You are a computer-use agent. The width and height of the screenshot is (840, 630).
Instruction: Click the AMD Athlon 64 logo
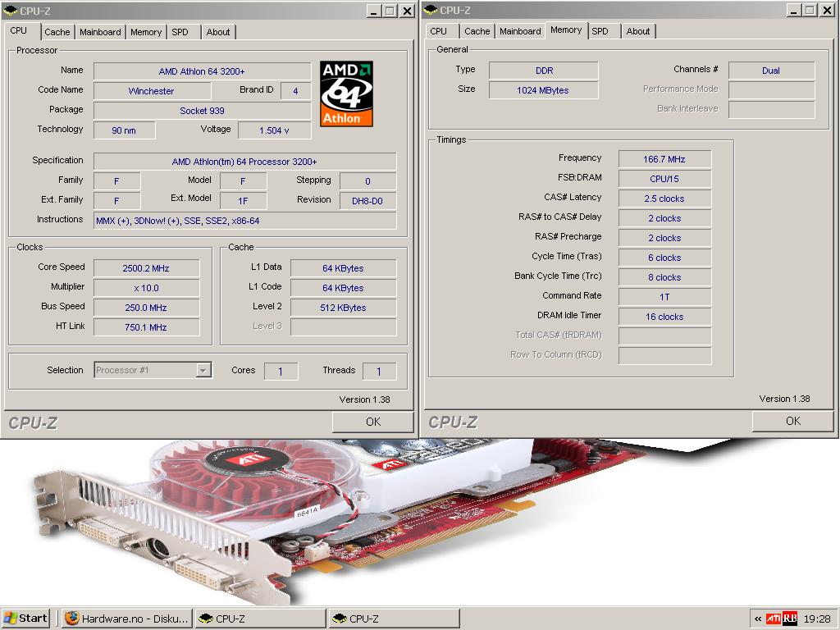[x=346, y=94]
